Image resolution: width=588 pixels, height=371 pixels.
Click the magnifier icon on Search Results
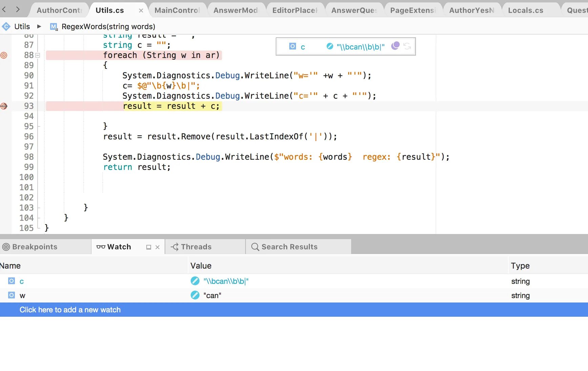pos(255,247)
